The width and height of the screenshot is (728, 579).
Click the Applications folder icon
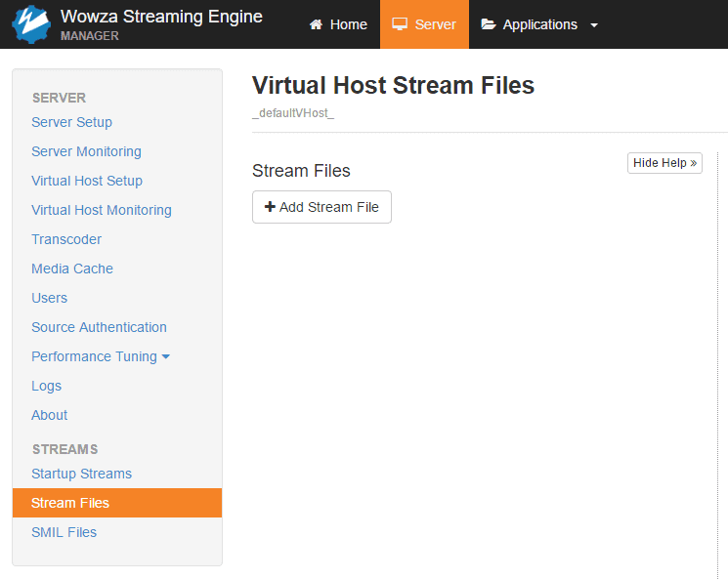pos(489,24)
